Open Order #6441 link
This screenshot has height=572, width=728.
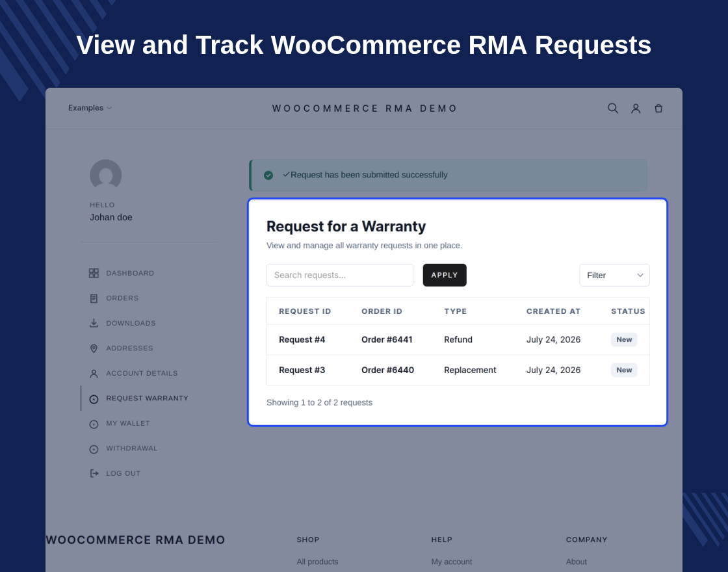point(387,339)
